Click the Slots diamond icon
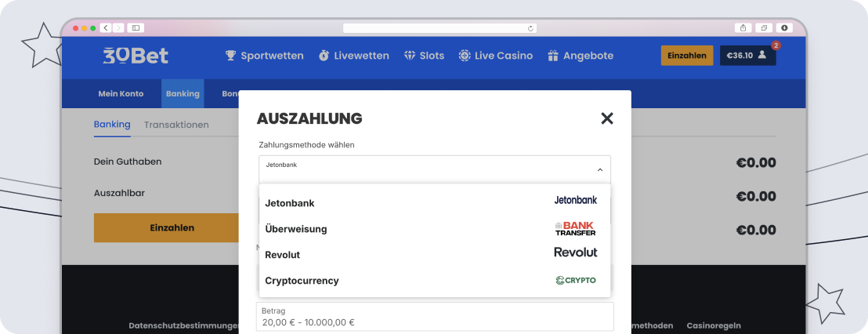Image resolution: width=868 pixels, height=334 pixels. [x=410, y=56]
